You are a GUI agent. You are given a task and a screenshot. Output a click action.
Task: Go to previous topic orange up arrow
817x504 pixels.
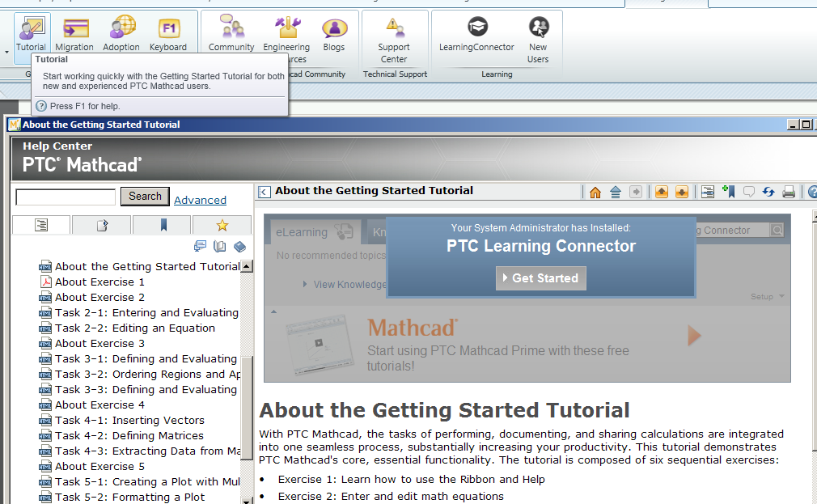click(x=662, y=193)
